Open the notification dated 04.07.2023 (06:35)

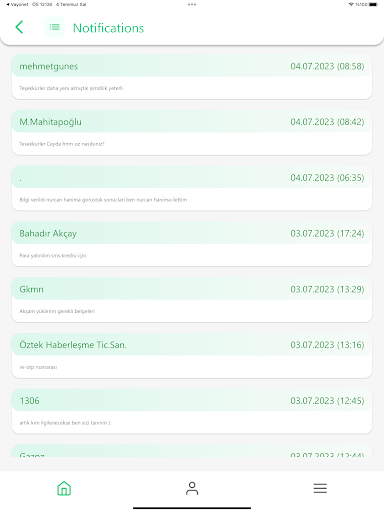pyautogui.click(x=192, y=188)
